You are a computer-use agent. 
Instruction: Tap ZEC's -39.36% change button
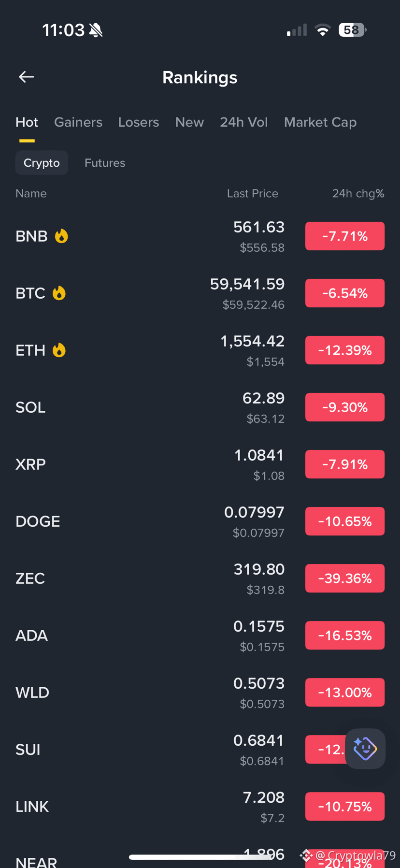345,578
